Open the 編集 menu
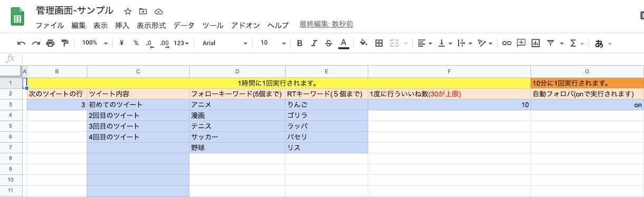Screen dimensions: 644x197 point(79,25)
